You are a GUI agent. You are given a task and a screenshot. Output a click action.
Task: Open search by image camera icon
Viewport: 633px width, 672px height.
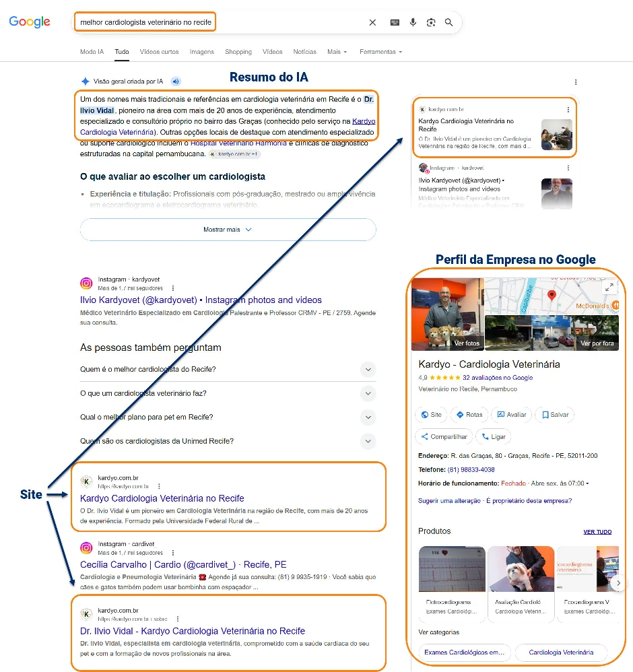click(x=431, y=22)
